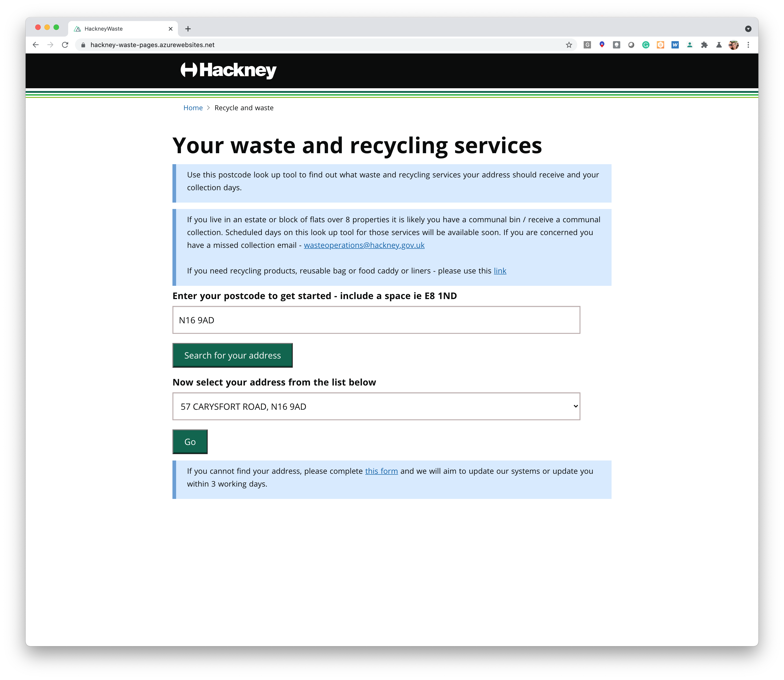Click the URL address bar
The width and height of the screenshot is (784, 680).
(x=326, y=45)
